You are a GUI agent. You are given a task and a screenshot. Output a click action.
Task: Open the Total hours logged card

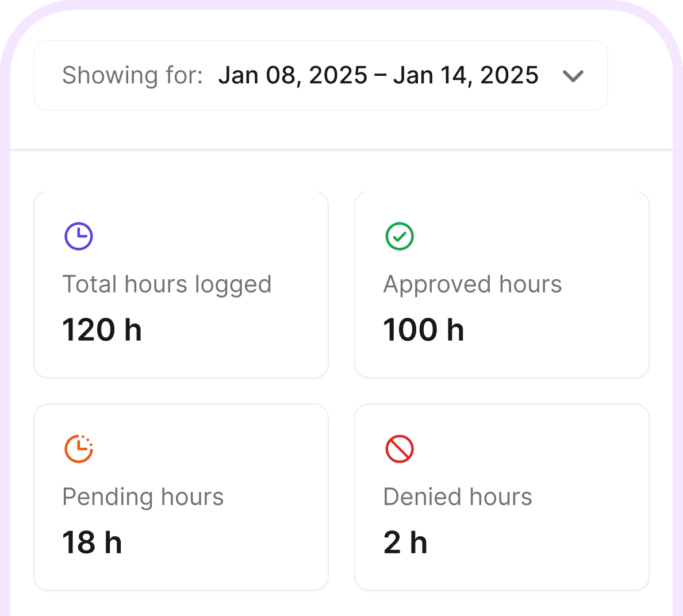(x=181, y=284)
